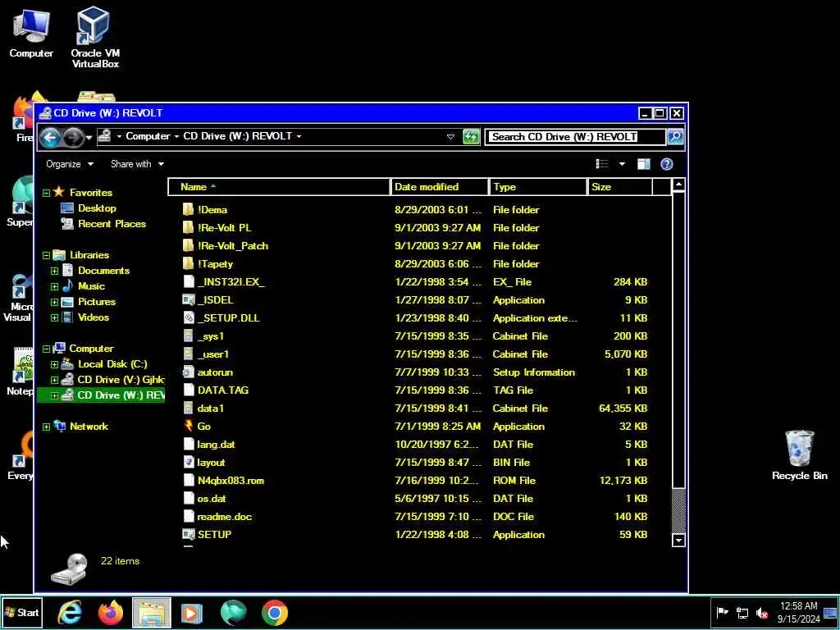Screen dimensions: 840x630
Task: Launch Firefox from taskbar
Action: click(x=111, y=612)
